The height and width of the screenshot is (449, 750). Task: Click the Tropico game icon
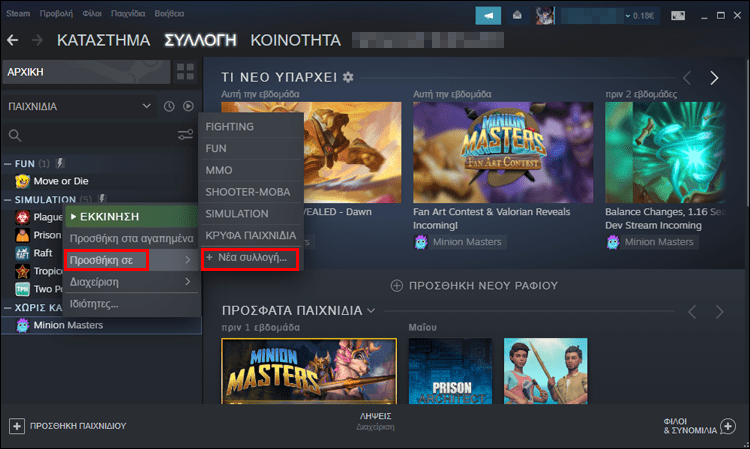pyautogui.click(x=22, y=271)
